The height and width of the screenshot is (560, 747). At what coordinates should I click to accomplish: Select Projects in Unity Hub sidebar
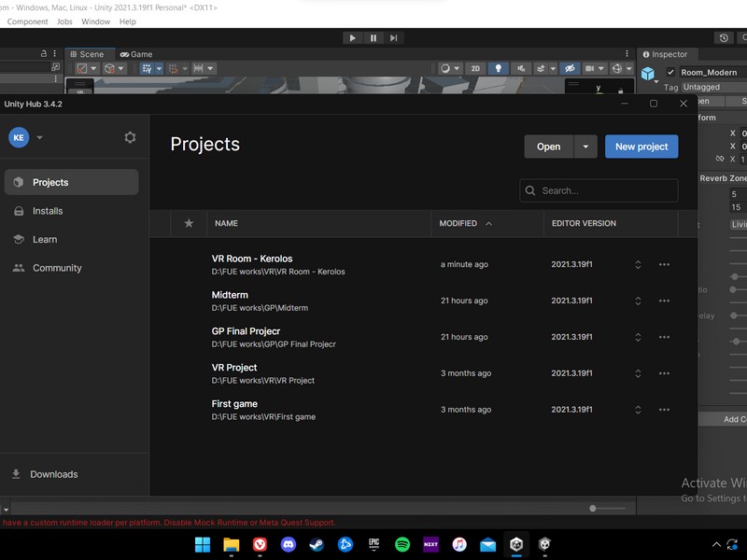click(72, 182)
